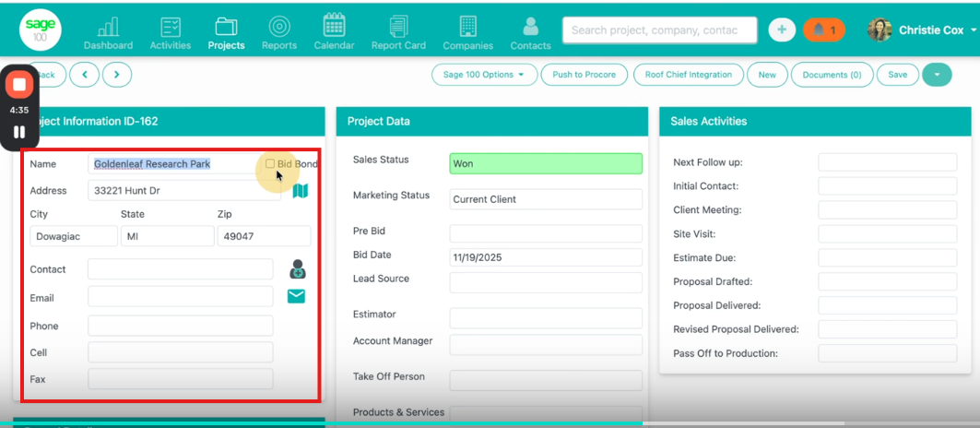980x428 pixels.
Task: Click the Email input field
Action: point(181,297)
